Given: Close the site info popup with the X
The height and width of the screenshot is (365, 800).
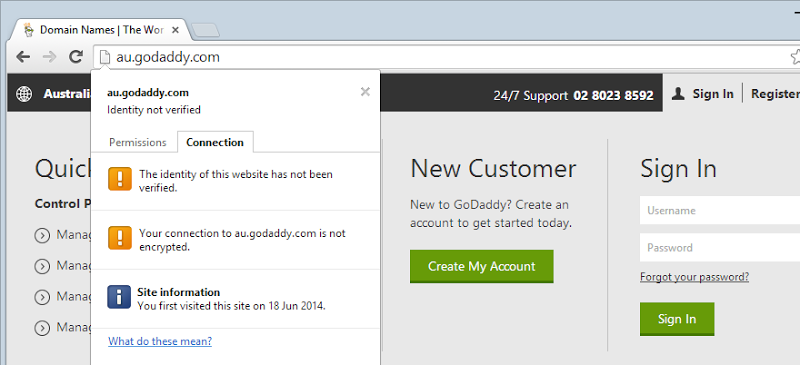Looking at the screenshot, I should (365, 92).
